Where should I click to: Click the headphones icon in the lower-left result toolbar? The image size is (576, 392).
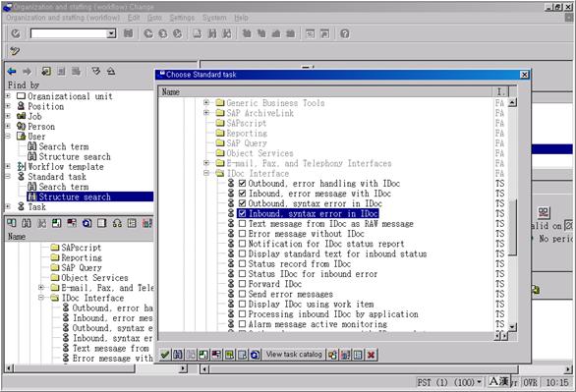117,223
